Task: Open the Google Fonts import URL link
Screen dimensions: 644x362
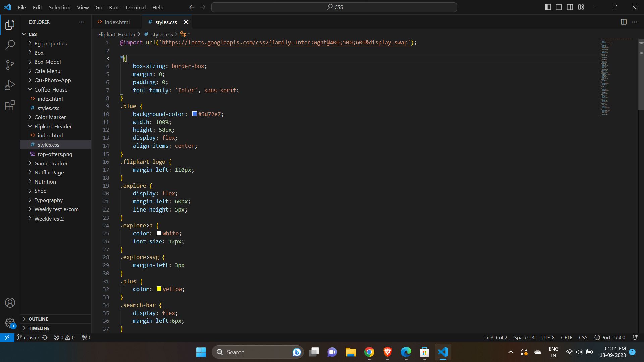Action: pyautogui.click(x=284, y=42)
